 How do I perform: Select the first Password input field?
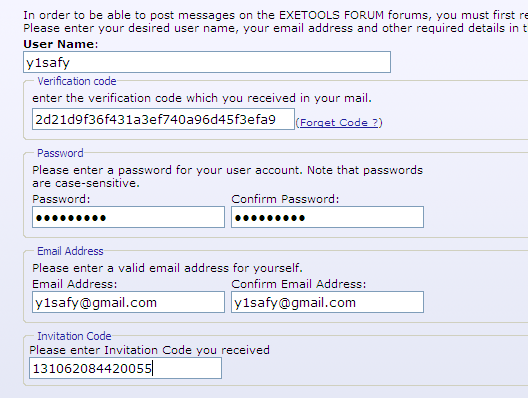point(128,217)
